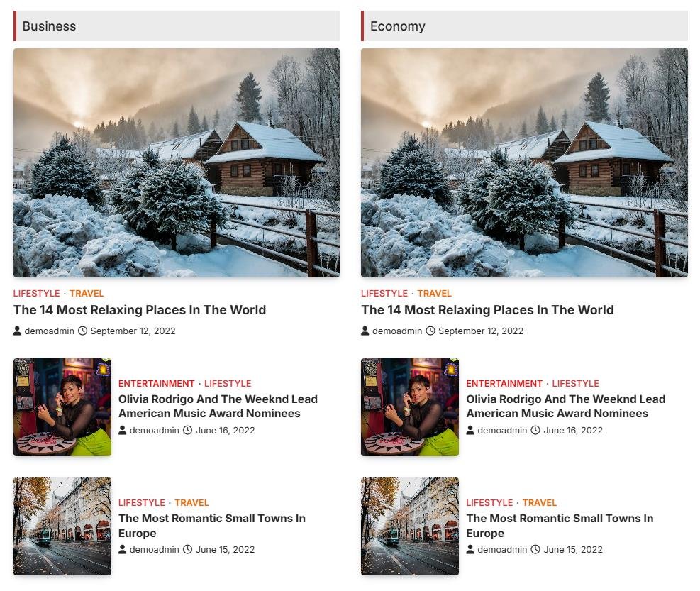Image resolution: width=700 pixels, height=591 pixels.
Task: Select Lifestyle category on Economy featured post
Action: 384,294
